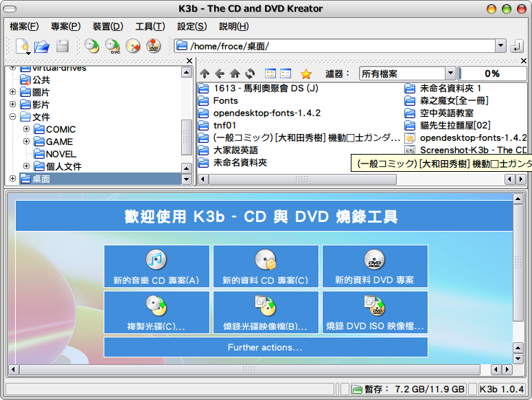
Task: Close the file browser panel
Action: [x=524, y=60]
